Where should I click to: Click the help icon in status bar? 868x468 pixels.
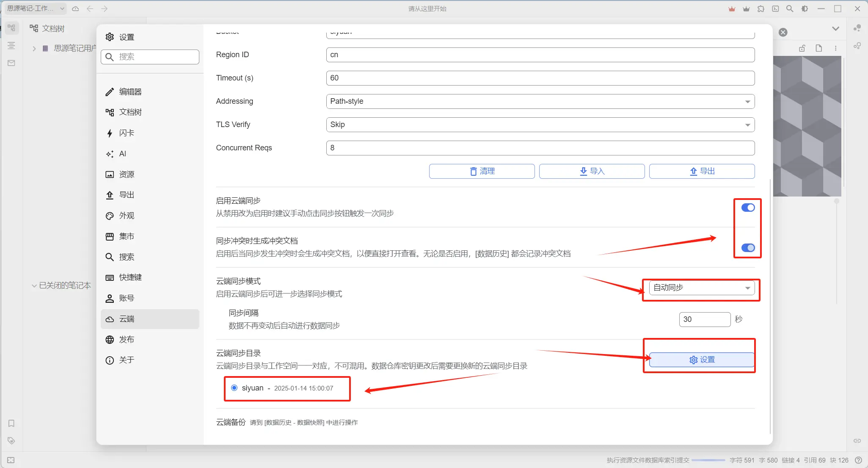click(858, 460)
